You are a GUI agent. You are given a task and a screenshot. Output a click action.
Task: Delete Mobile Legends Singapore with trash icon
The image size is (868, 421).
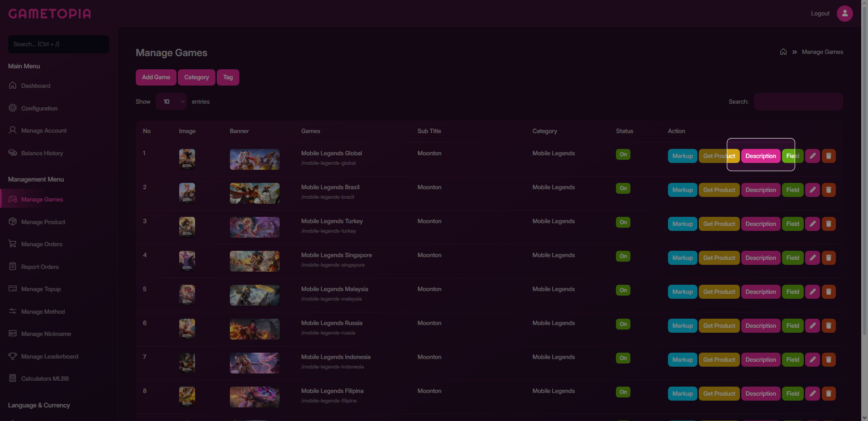tap(829, 258)
